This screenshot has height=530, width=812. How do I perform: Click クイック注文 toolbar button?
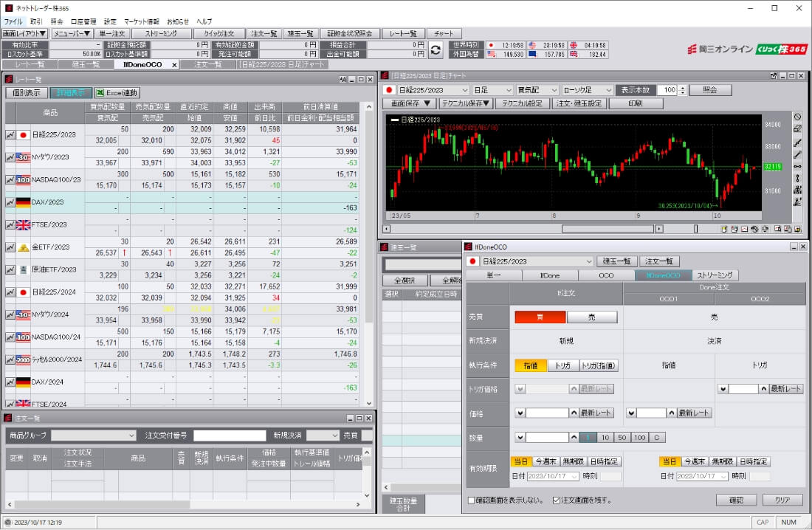219,34
